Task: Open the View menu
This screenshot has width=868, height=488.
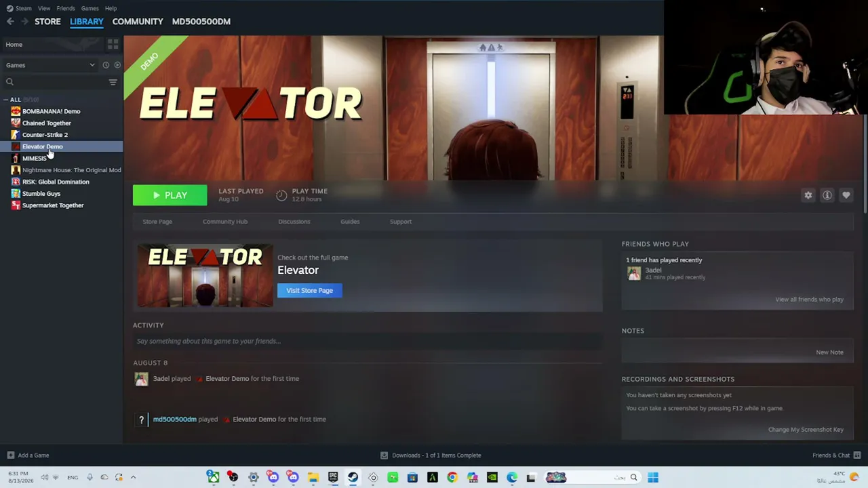Action: (x=44, y=8)
